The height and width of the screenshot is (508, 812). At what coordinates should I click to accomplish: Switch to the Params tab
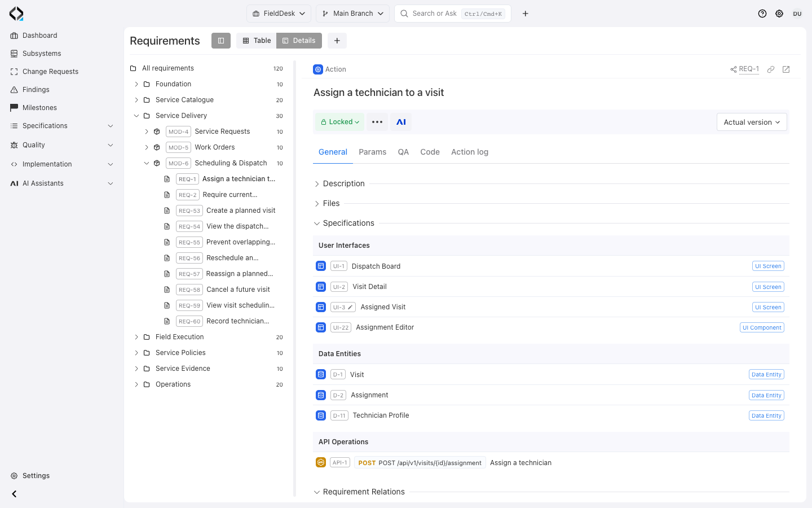[x=373, y=152]
